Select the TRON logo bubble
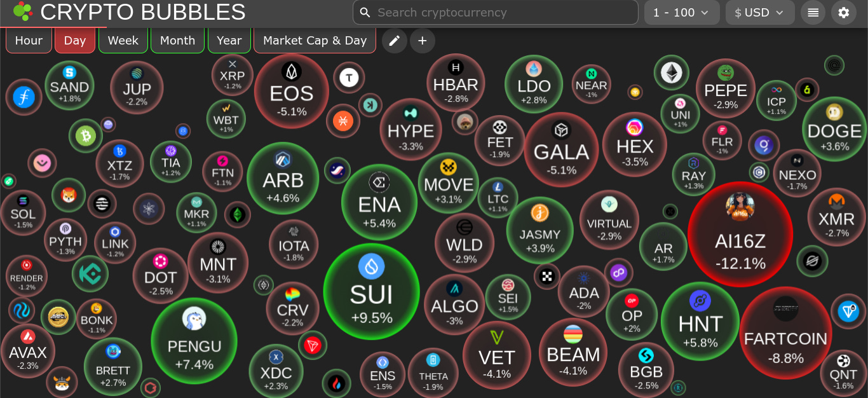868x398 pixels. click(x=313, y=345)
